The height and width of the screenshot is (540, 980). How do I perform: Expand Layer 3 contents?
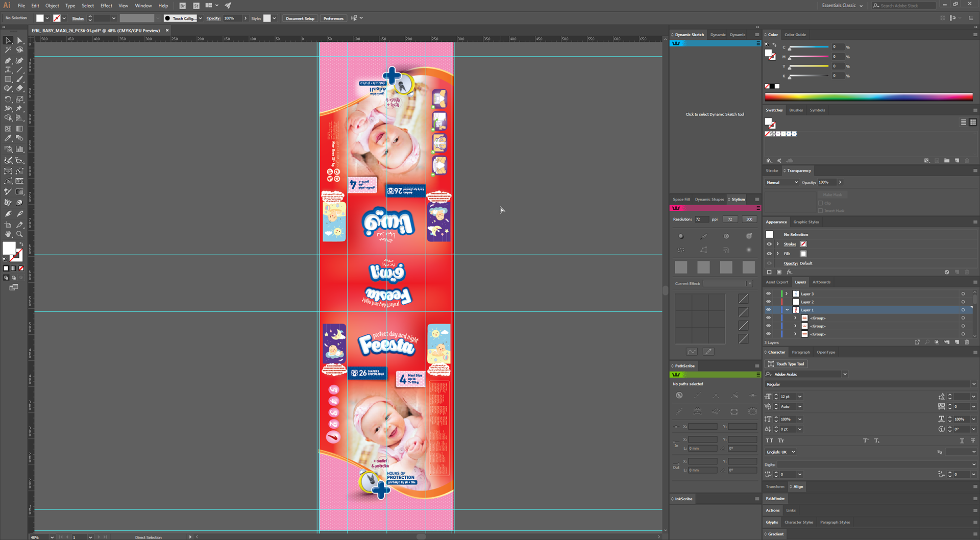point(787,294)
